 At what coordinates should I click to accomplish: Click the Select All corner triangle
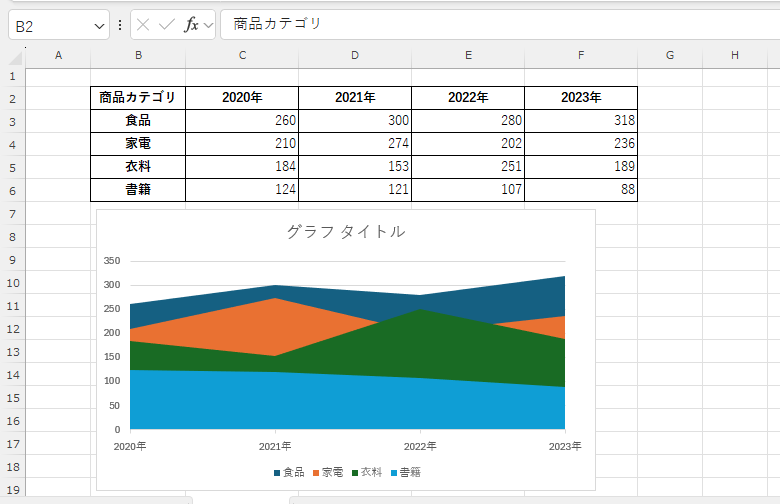pos(15,58)
